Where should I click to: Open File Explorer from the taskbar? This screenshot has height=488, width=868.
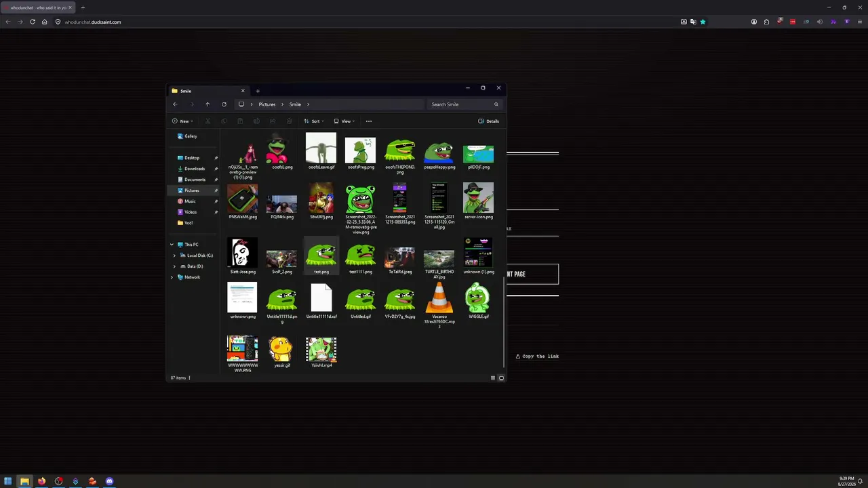coord(24,481)
